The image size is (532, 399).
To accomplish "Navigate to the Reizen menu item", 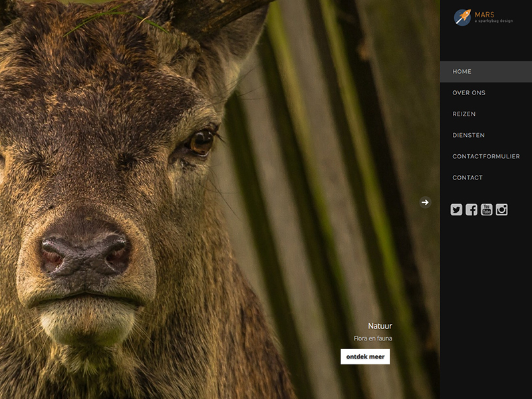I will click(464, 114).
